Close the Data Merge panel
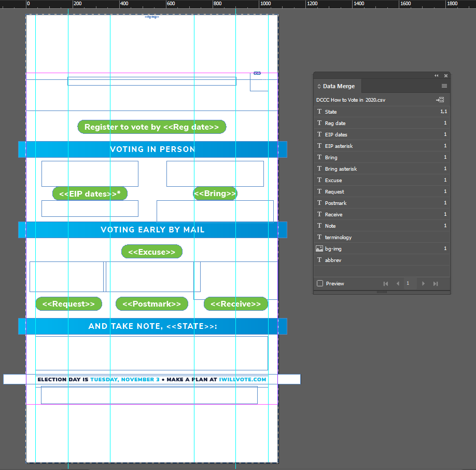 pyautogui.click(x=445, y=76)
